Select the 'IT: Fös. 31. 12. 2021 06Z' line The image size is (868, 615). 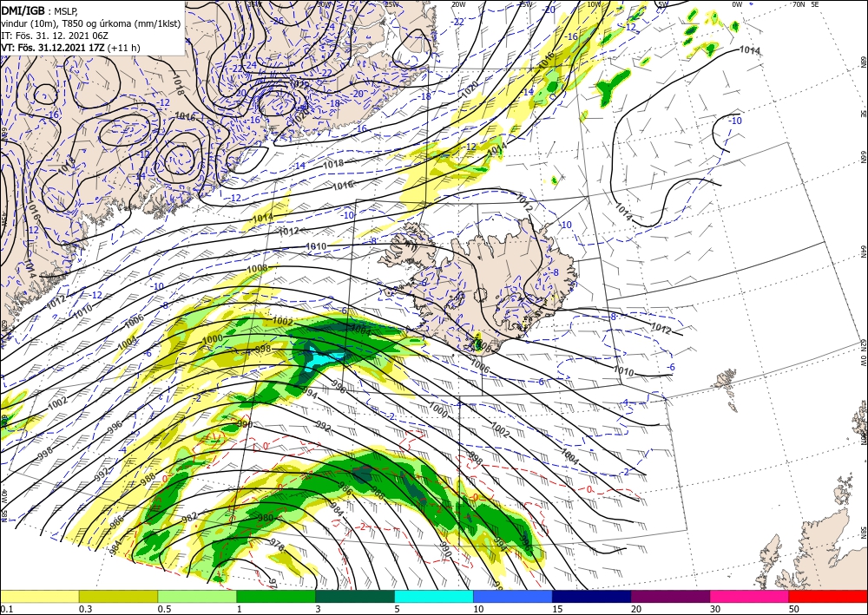54,36
